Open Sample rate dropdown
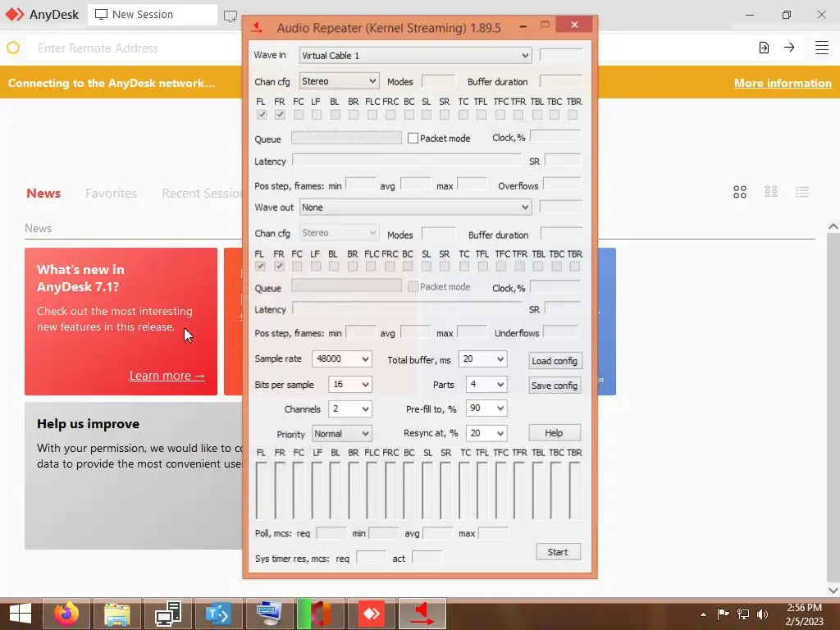The height and width of the screenshot is (630, 840). click(x=342, y=358)
